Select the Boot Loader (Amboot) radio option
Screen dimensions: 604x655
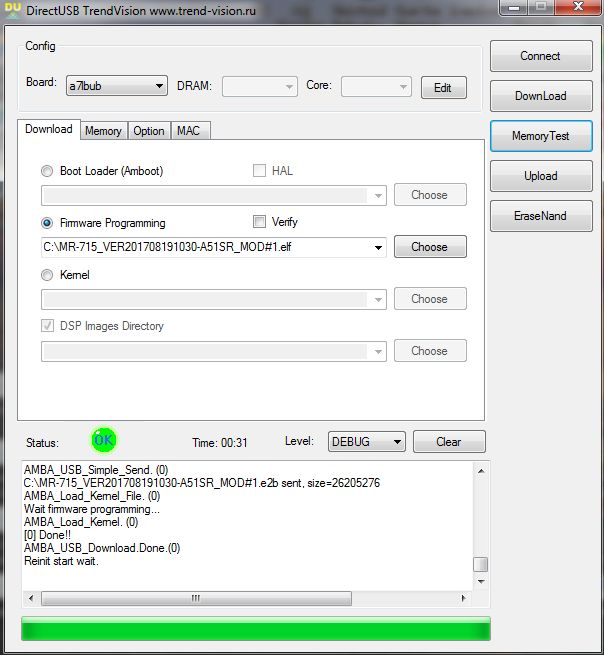[x=47, y=171]
